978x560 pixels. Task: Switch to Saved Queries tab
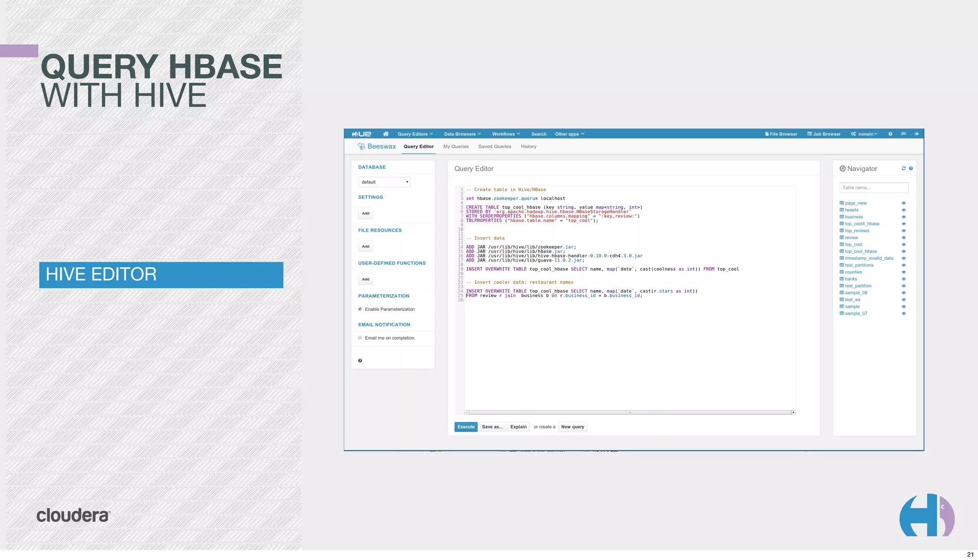tap(495, 147)
